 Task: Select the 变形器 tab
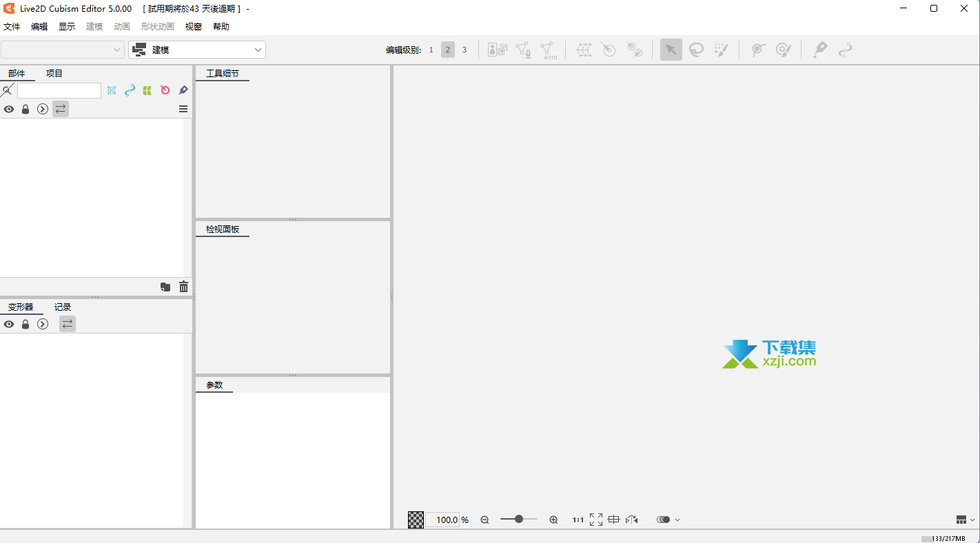tap(21, 307)
